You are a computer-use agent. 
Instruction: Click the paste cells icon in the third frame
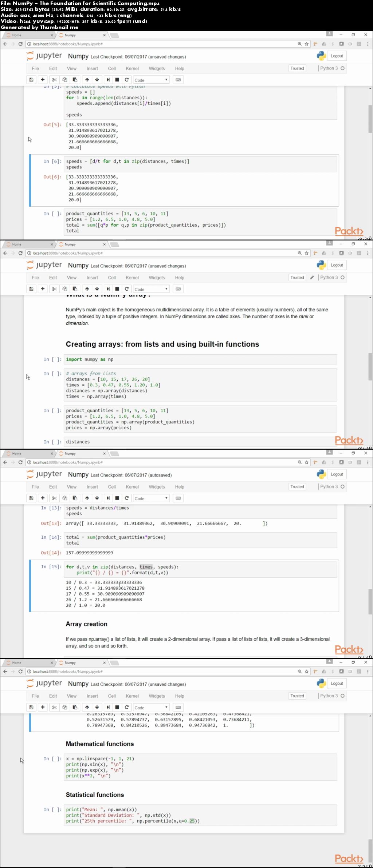pyautogui.click(x=75, y=498)
